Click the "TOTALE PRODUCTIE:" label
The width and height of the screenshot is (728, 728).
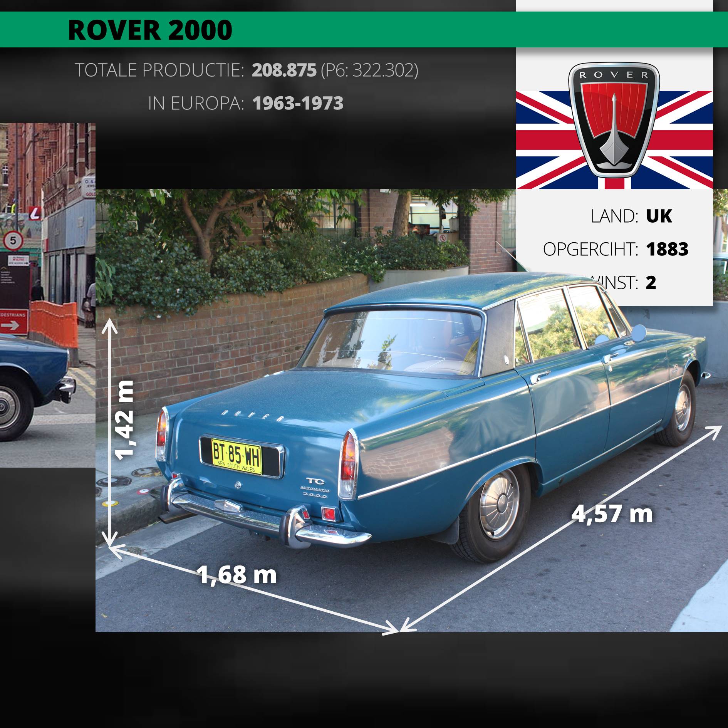point(159,70)
